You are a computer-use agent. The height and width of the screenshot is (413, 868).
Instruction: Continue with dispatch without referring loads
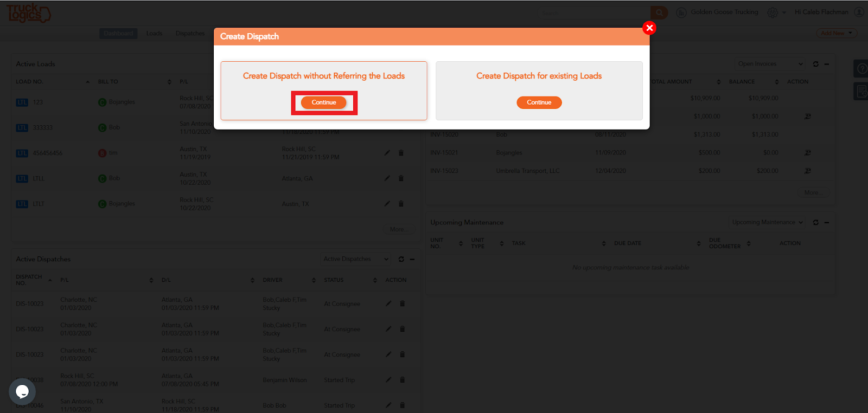click(x=324, y=102)
